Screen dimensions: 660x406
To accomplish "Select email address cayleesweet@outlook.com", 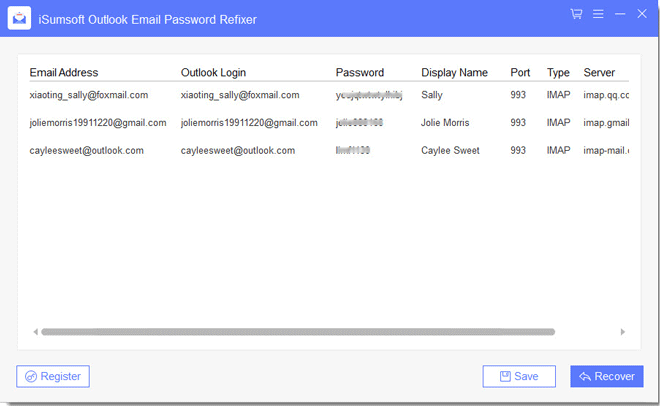I will pyautogui.click(x=86, y=151).
